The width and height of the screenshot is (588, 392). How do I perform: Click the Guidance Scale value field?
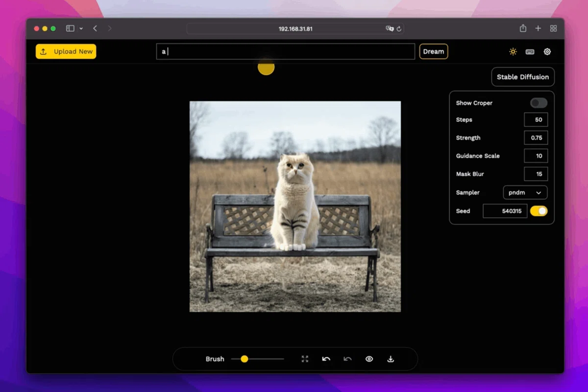536,156
